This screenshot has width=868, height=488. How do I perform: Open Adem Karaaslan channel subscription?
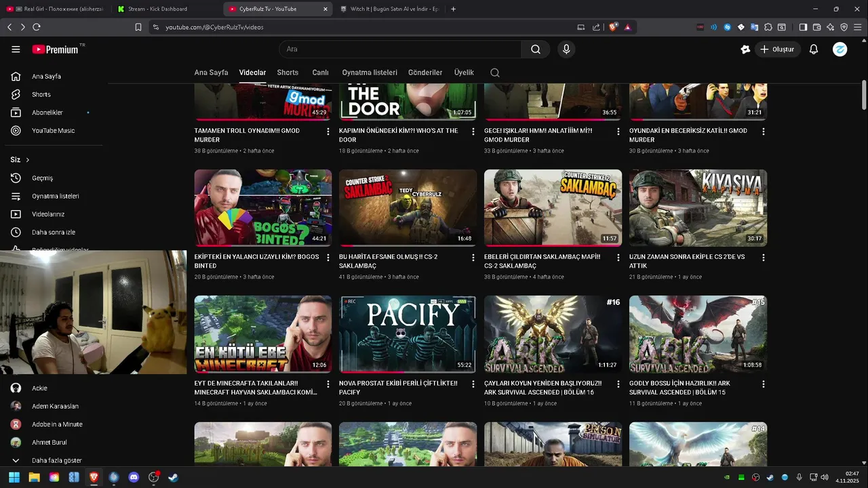54,406
